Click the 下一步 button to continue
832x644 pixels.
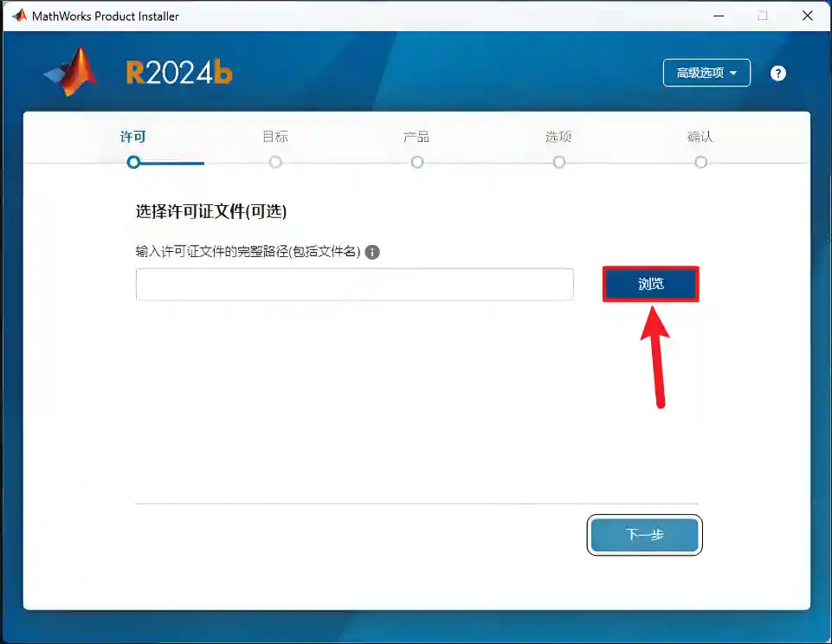(x=644, y=536)
